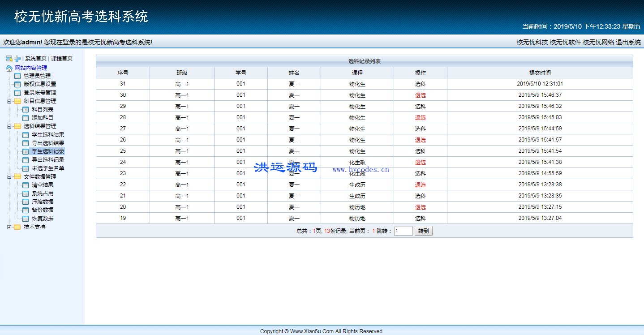Click the page icon beside 系统占用
The height and width of the screenshot is (335, 644).
pyautogui.click(x=26, y=193)
